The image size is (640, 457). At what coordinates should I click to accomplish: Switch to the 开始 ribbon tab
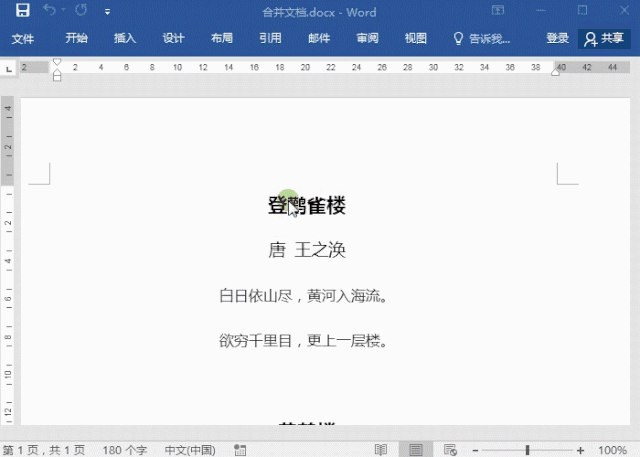point(76,38)
